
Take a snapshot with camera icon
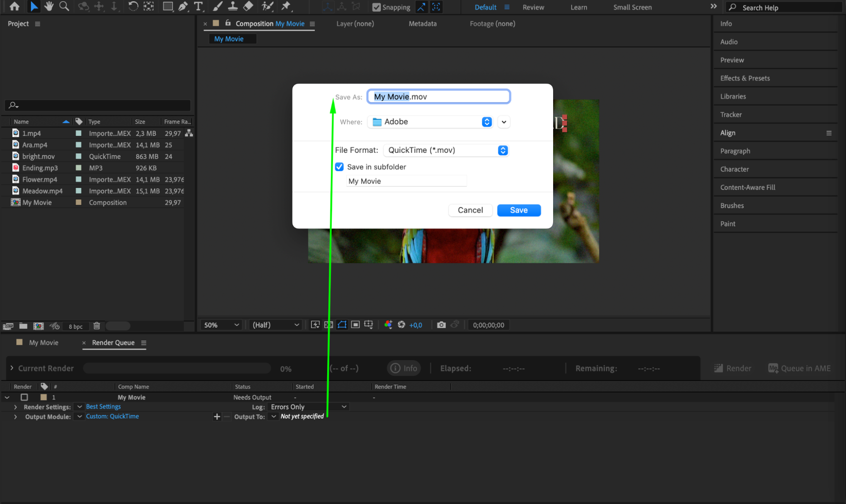[x=441, y=325]
